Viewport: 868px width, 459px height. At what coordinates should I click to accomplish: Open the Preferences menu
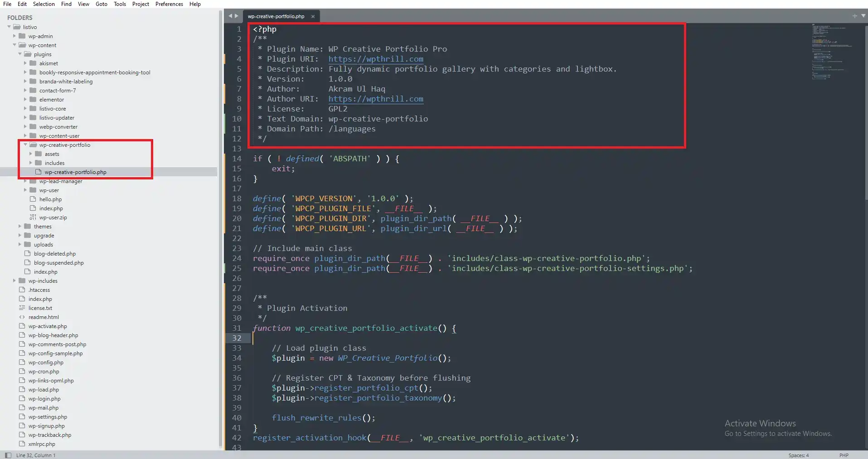[x=169, y=4]
